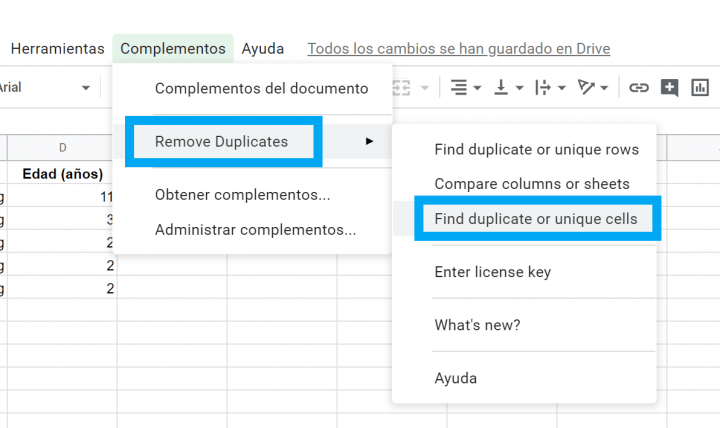The width and height of the screenshot is (720, 428).
Task: Choose Administrar complementos...
Action: click(255, 230)
